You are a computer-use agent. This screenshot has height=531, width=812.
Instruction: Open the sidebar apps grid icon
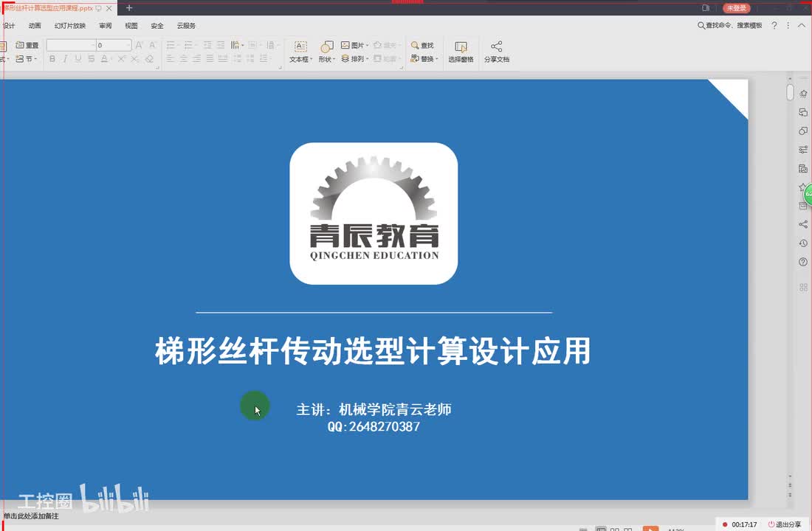803,287
